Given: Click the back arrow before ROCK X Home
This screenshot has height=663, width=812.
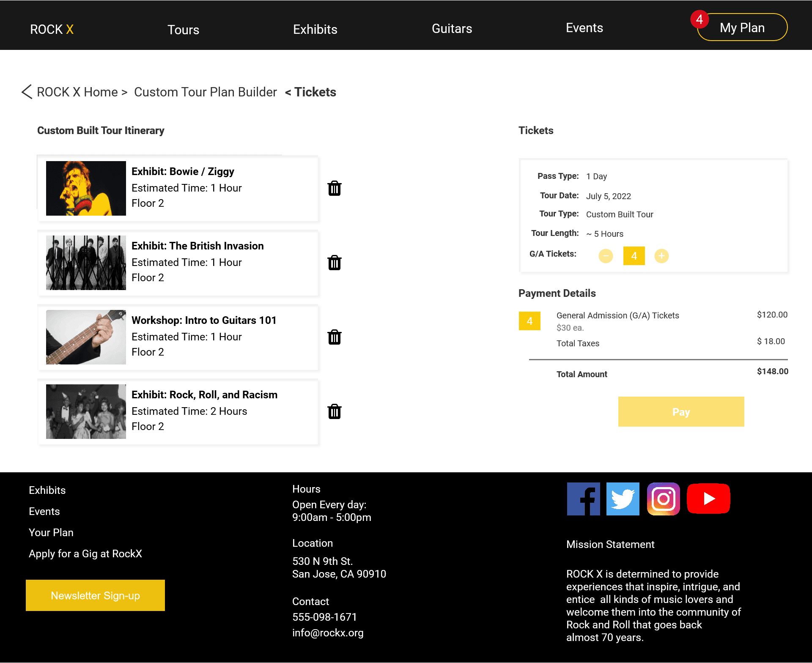Looking at the screenshot, I should point(27,92).
